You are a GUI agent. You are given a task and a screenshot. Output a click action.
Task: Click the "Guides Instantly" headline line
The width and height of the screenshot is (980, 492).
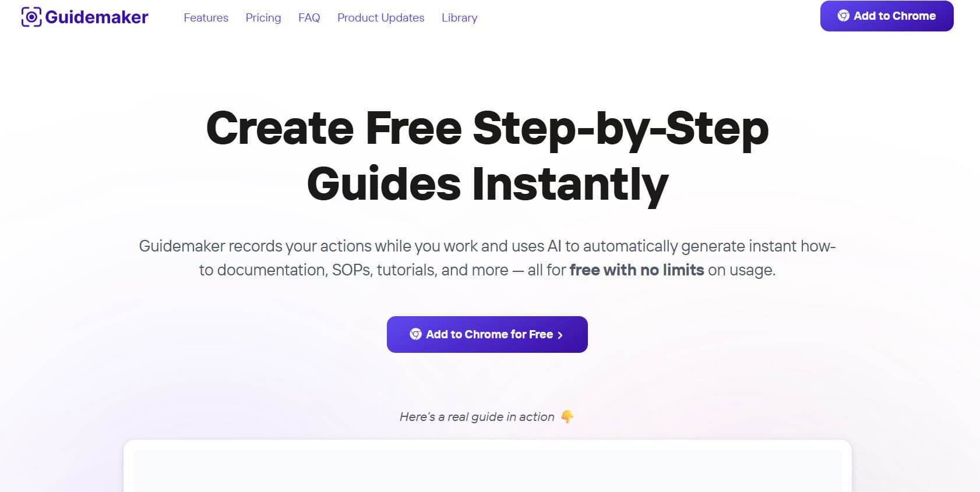487,184
